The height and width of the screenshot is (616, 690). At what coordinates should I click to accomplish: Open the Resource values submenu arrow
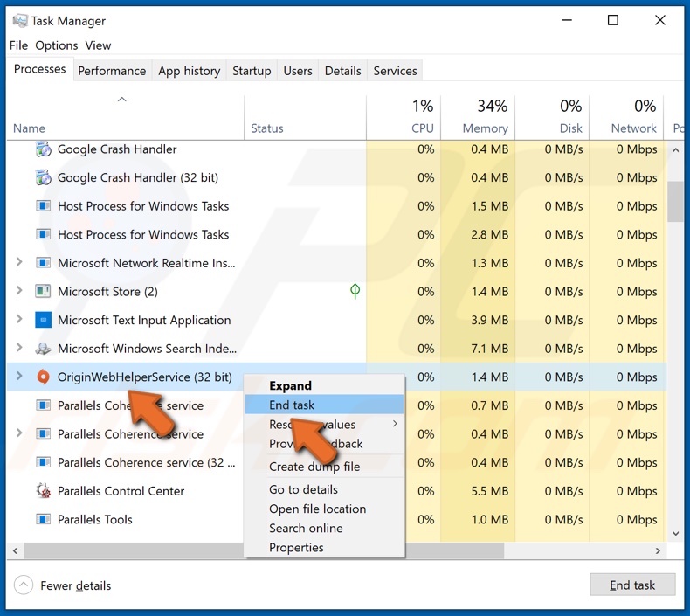tap(395, 424)
